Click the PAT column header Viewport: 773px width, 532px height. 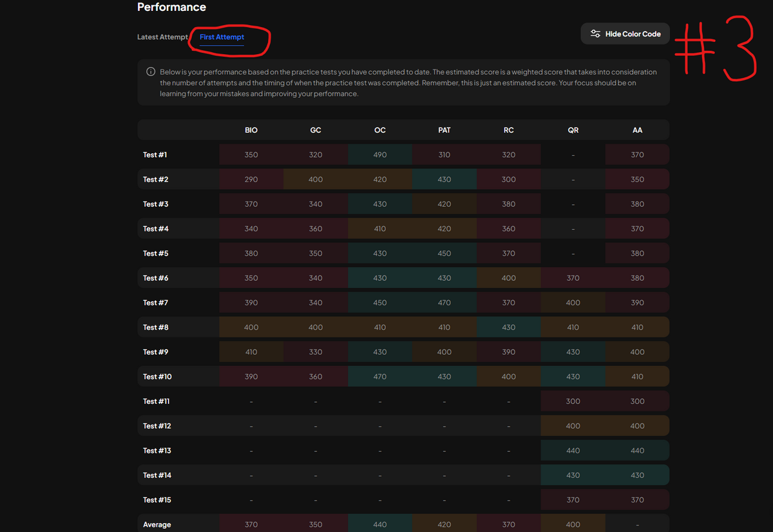(444, 130)
